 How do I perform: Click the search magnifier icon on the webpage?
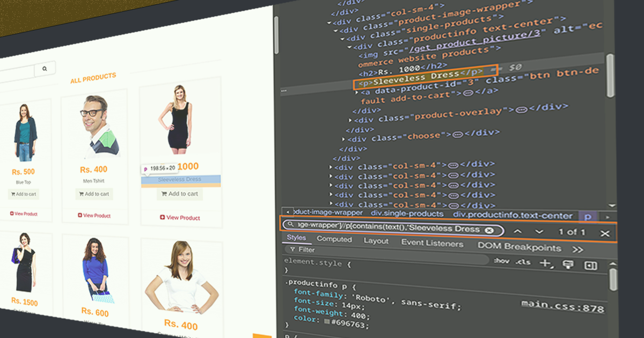[x=45, y=69]
